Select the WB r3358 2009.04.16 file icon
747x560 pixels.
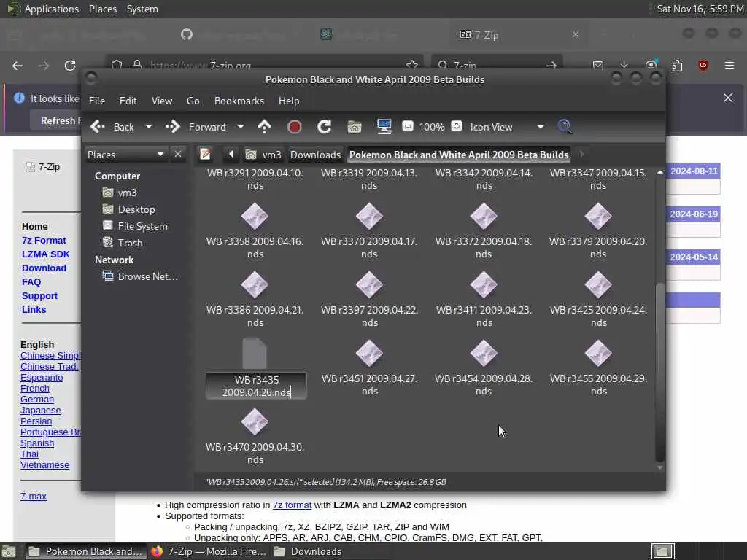point(255,216)
